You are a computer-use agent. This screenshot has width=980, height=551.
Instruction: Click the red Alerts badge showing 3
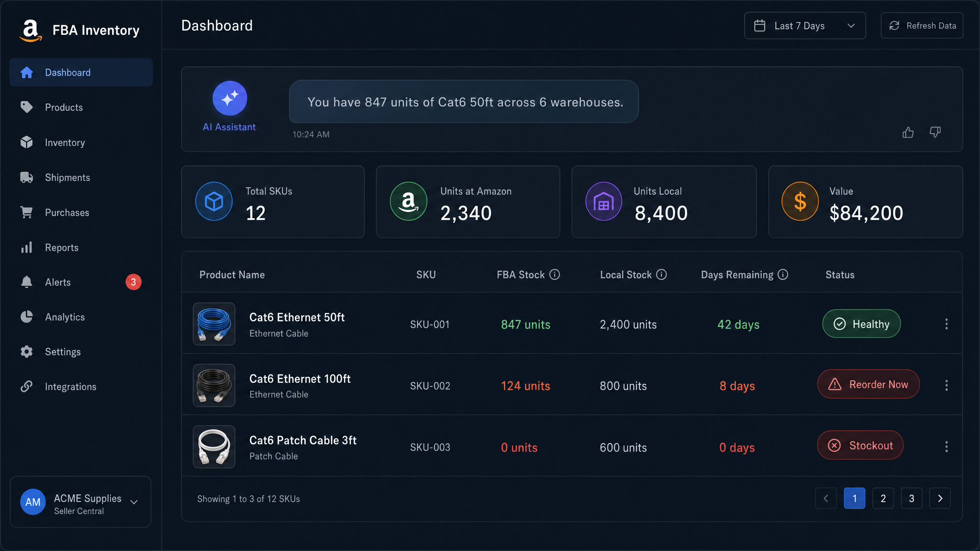[x=134, y=282]
